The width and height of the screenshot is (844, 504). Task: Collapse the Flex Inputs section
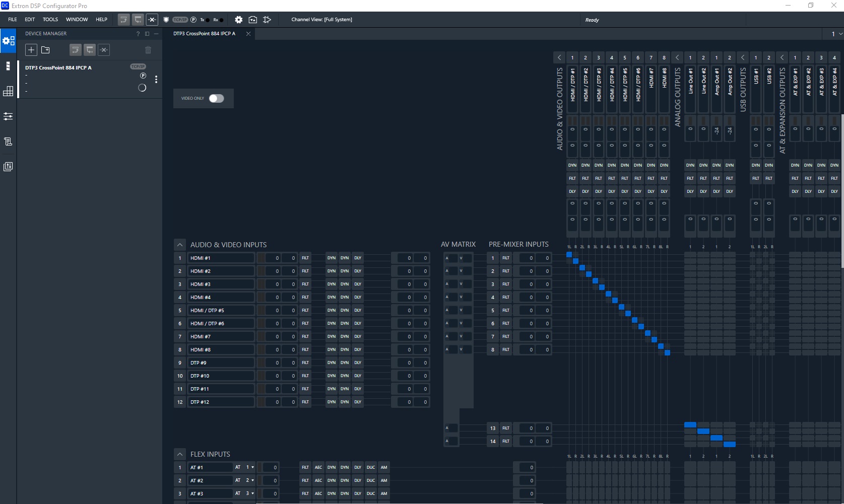(x=180, y=454)
